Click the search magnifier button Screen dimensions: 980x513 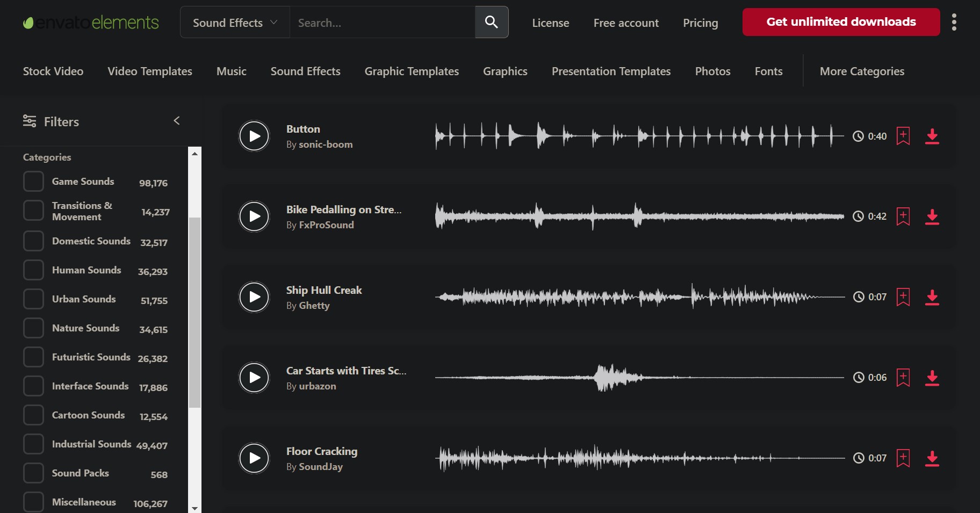pyautogui.click(x=492, y=22)
